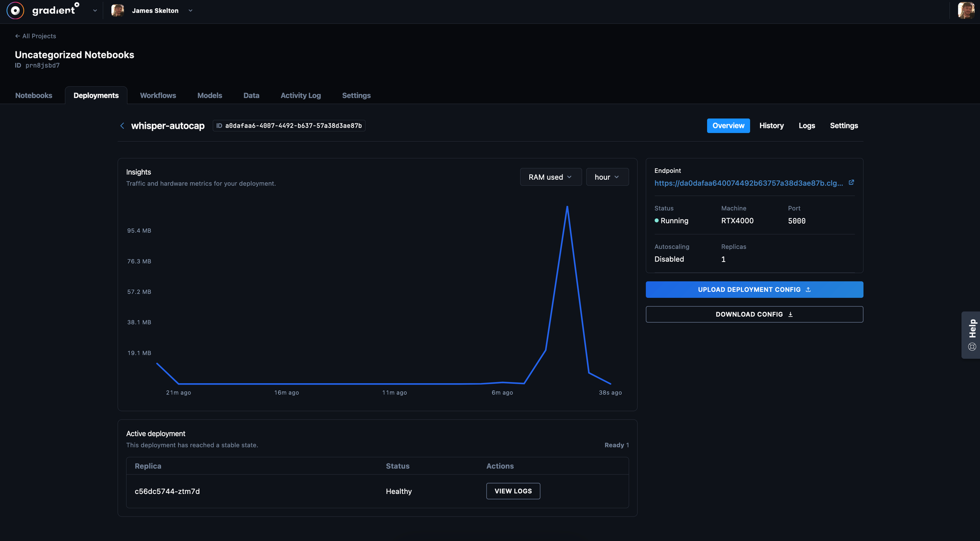Click back chevron beside whisper-autocap
Image resolution: width=980 pixels, height=541 pixels.
coord(122,126)
